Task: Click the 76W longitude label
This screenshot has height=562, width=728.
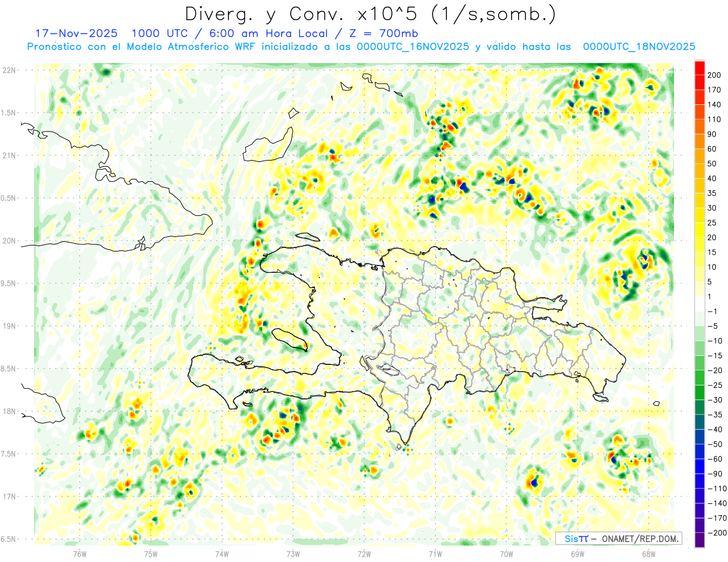Action: coord(79,553)
